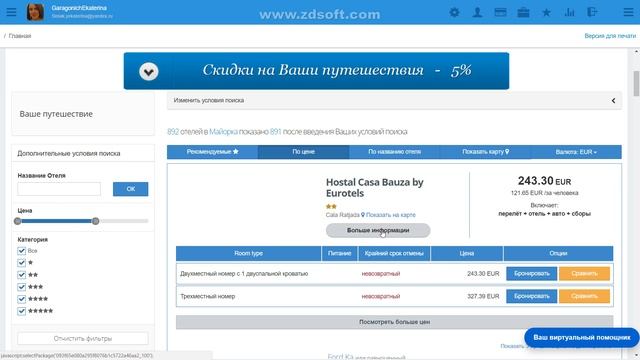Image resolution: width=640 pixels, height=360 pixels.
Task: Click the Room type column header
Action: 249,253
